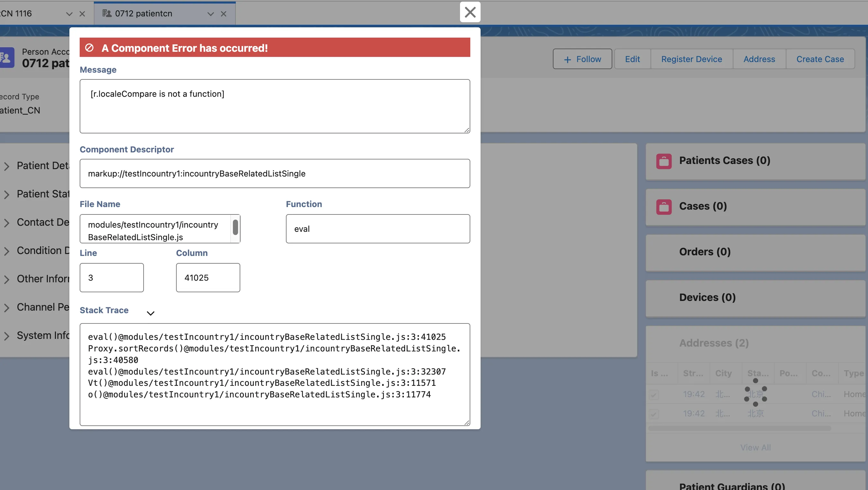
Task: Toggle second address row checkbox
Action: click(654, 413)
